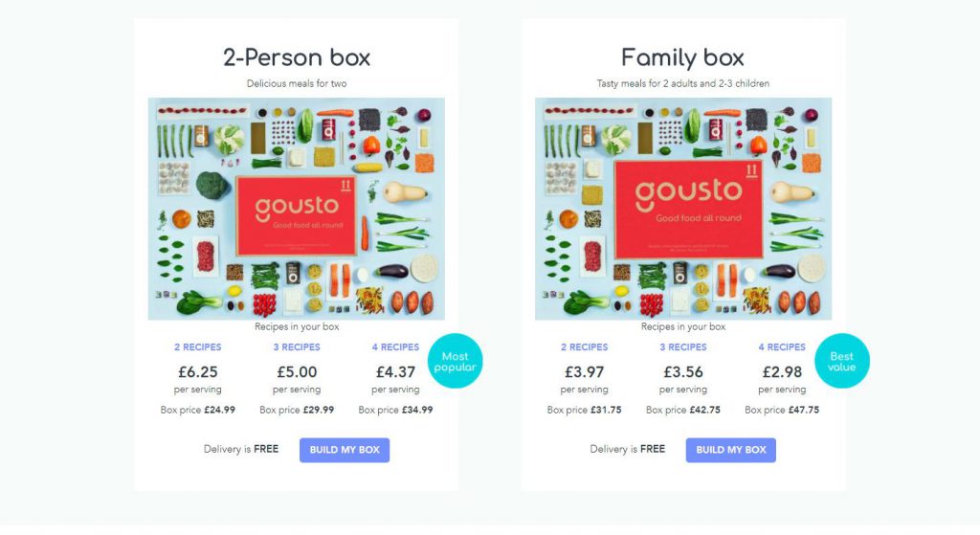Click the £4.37 per serving price

[x=395, y=372]
